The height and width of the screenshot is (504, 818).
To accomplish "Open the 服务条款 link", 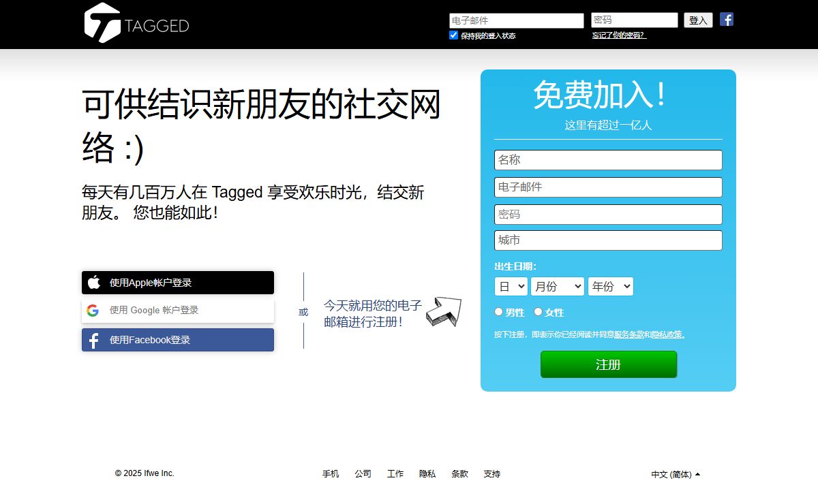I will [x=629, y=334].
